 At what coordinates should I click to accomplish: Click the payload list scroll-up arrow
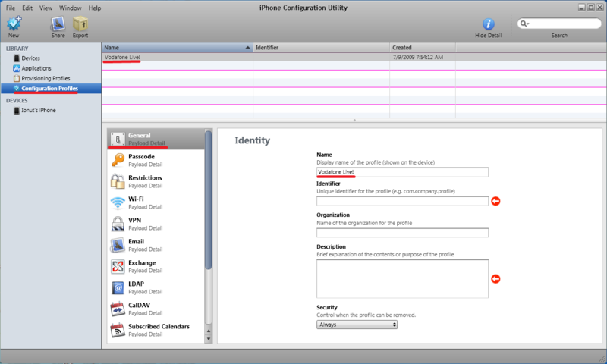(x=208, y=331)
